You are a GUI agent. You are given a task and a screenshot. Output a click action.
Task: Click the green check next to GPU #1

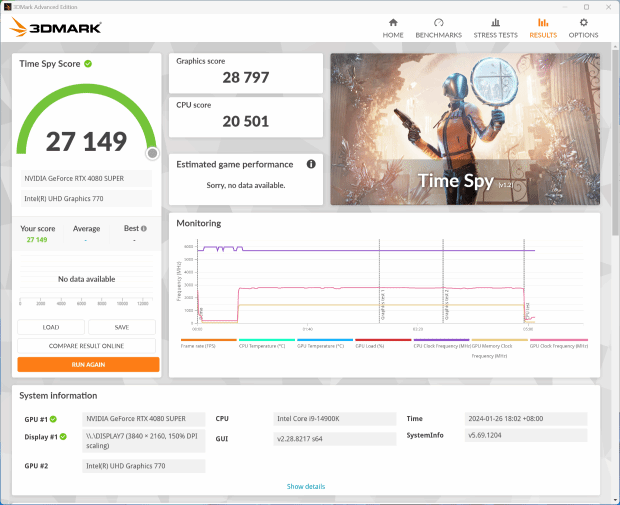pyautogui.click(x=53, y=419)
